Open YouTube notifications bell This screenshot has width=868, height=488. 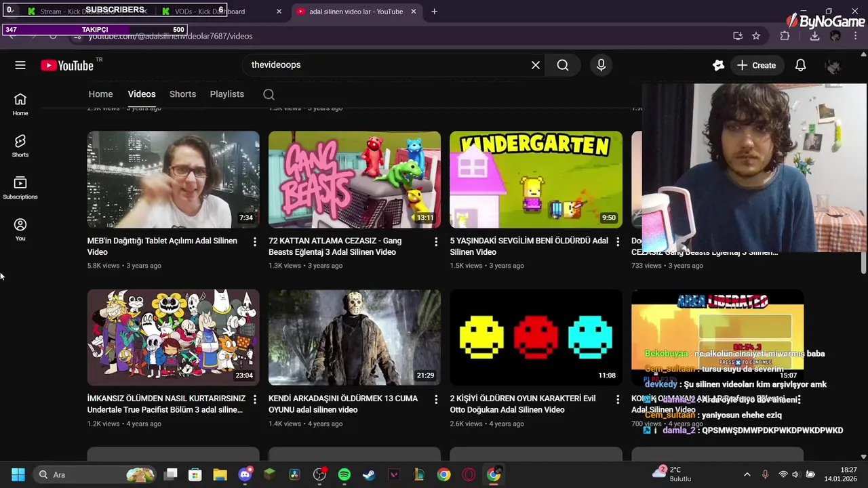(x=801, y=65)
